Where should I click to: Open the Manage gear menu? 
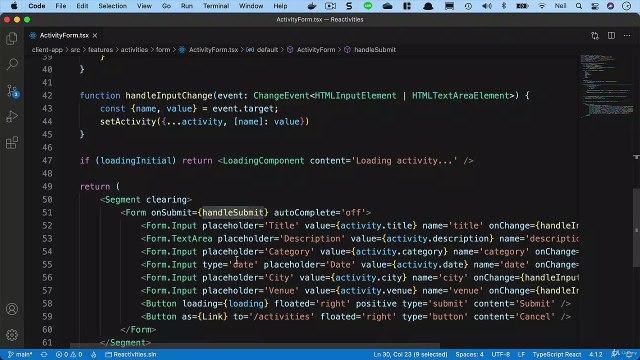point(12,335)
